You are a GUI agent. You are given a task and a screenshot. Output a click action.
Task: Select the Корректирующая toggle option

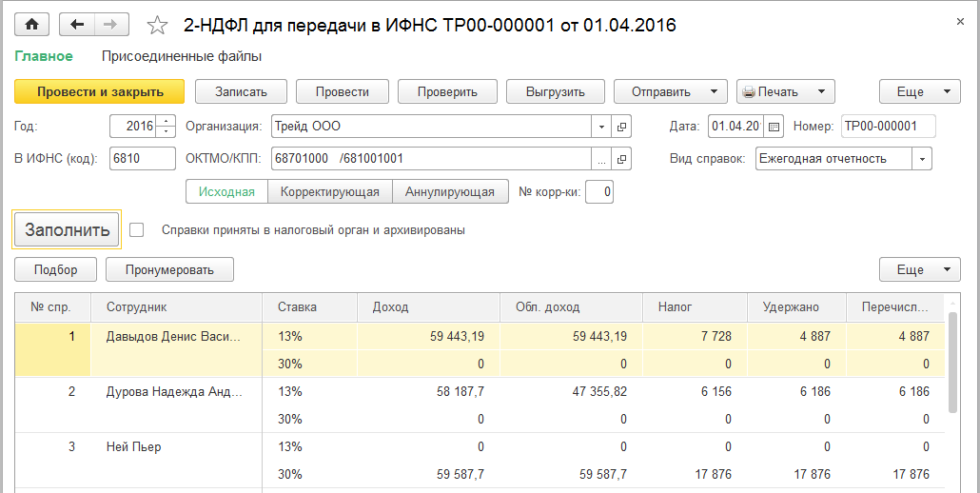click(x=330, y=192)
